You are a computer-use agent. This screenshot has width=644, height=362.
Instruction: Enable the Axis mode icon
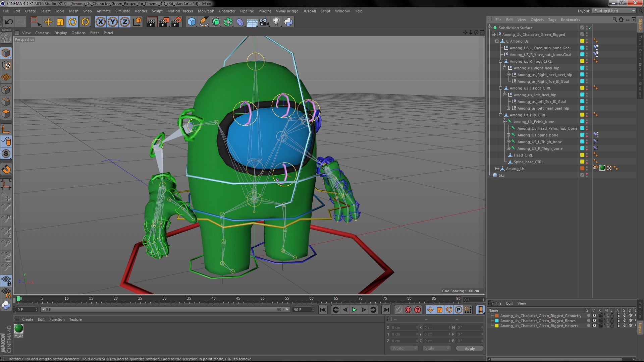coord(6,129)
